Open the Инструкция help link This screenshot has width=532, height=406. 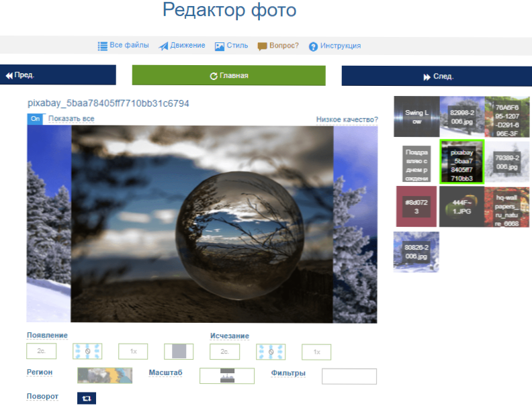tap(335, 46)
